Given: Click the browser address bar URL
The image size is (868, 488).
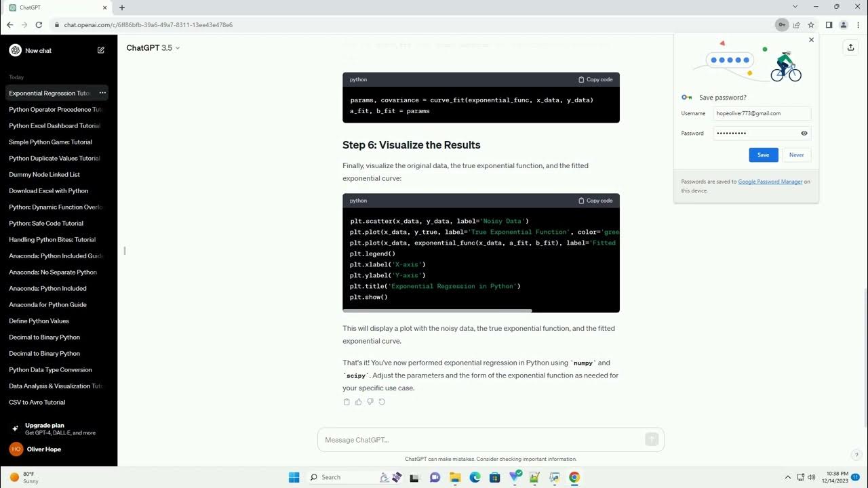Looking at the screenshot, I should pos(149,25).
